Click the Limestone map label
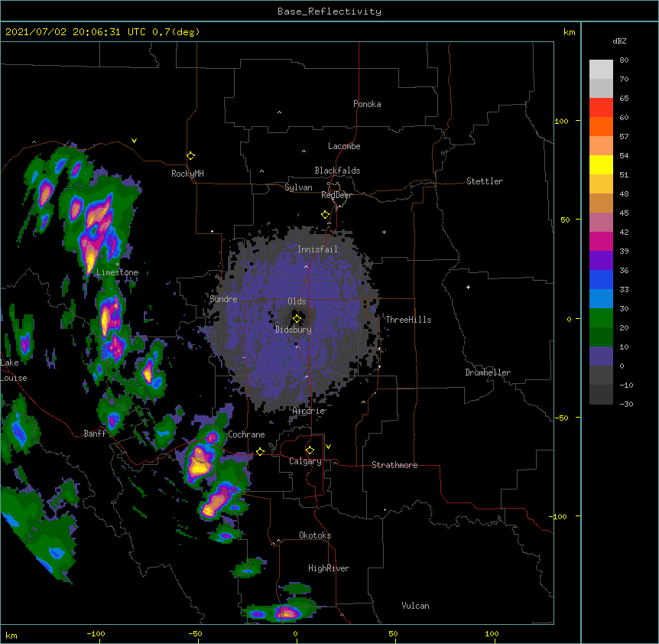This screenshot has width=659, height=644. click(x=117, y=272)
